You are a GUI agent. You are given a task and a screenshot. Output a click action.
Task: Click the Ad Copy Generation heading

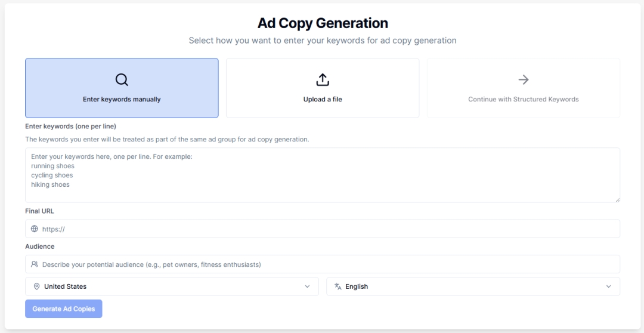tap(323, 23)
